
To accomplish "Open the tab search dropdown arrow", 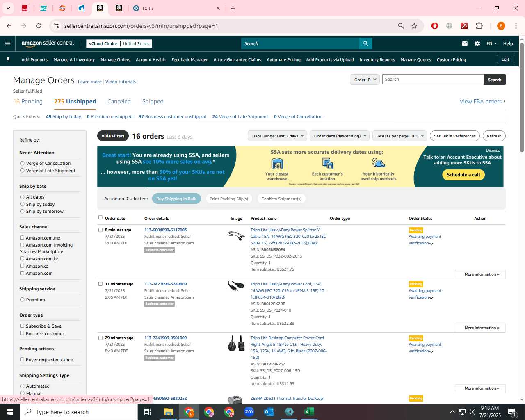I will click(8, 8).
